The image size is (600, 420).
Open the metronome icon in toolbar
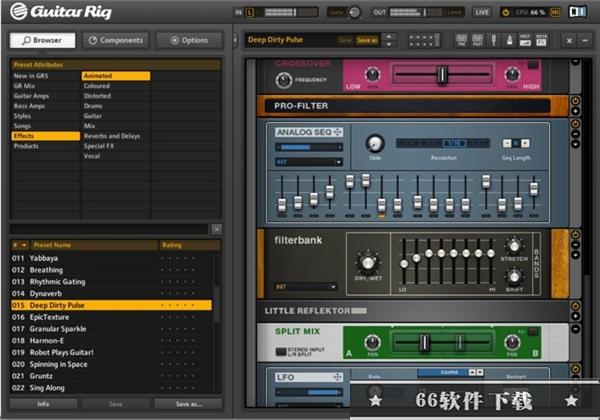click(509, 40)
